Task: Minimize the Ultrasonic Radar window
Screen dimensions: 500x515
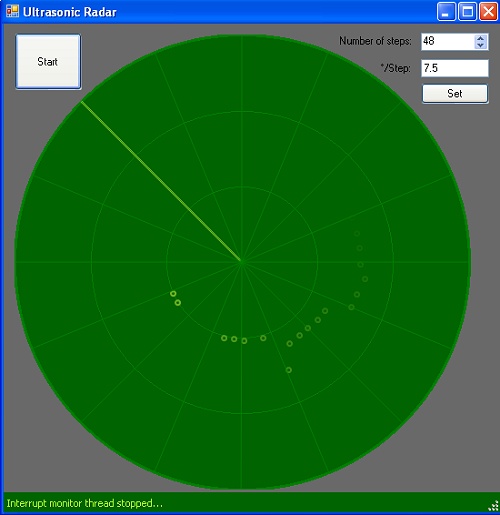Action: click(446, 12)
